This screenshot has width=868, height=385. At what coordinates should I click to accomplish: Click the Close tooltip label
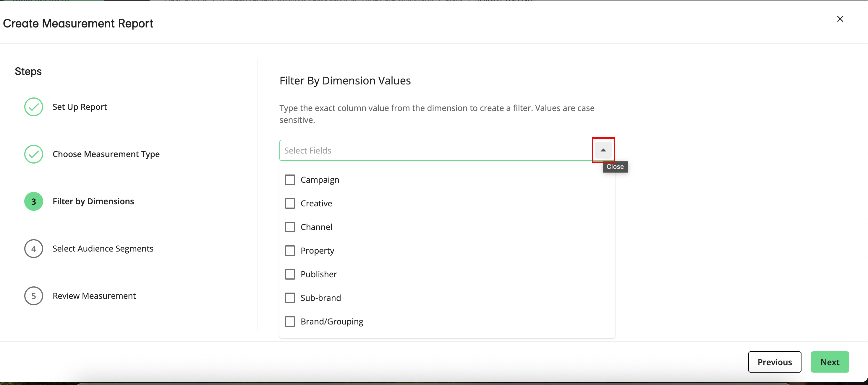tap(615, 167)
